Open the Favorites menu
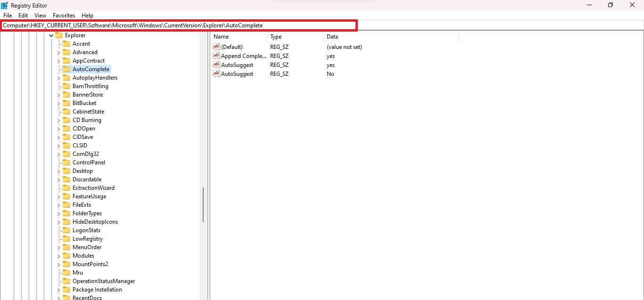 (x=64, y=16)
